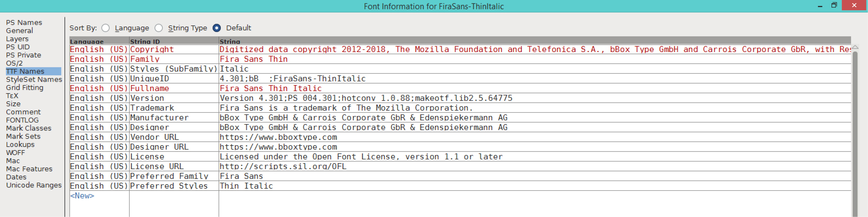
Task: Select the Copyright string cell text
Action: pos(535,49)
